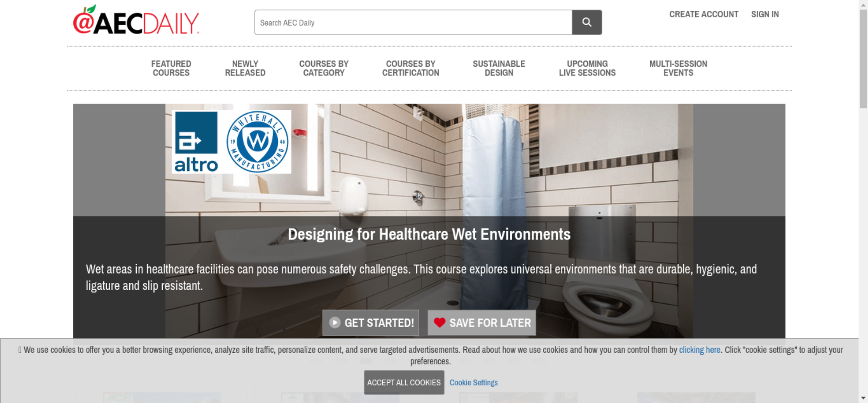868x403 pixels.
Task: Open Newly Released menu item
Action: click(245, 69)
